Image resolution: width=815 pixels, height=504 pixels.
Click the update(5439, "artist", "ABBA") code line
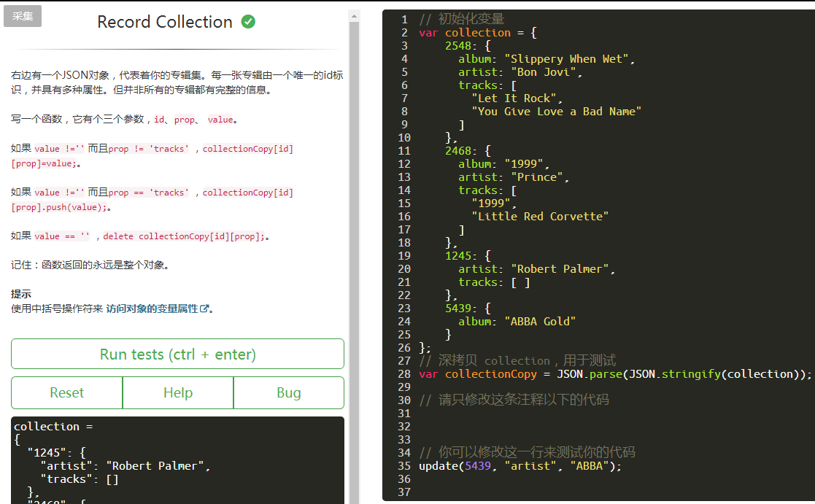coord(519,466)
